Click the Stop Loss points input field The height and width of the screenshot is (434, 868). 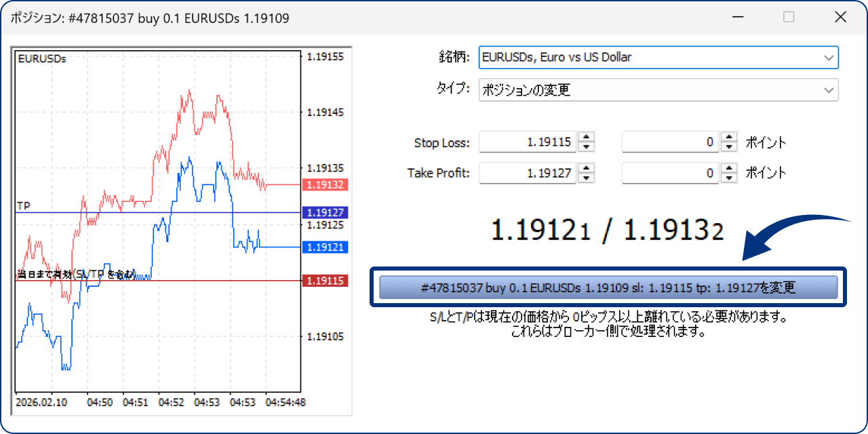pos(670,142)
